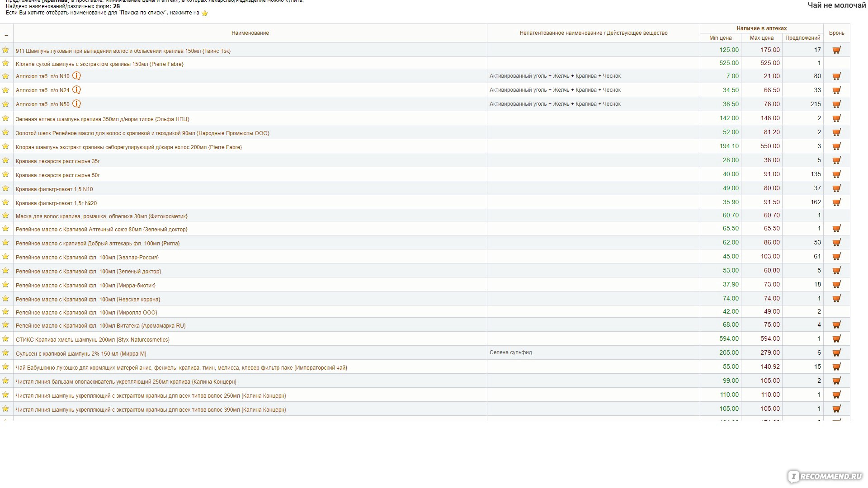Open Маска для волос крапива link

coord(101,216)
